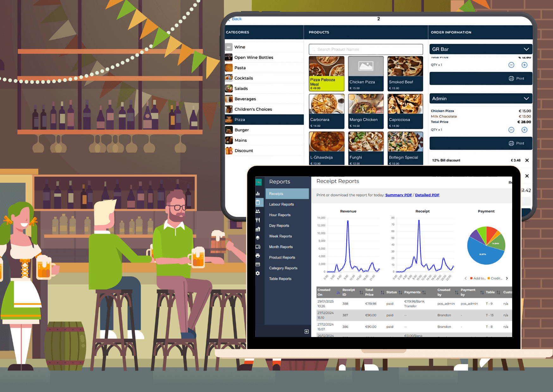Go to previous pie chart legend page
Screen dimensions: 553x392
tap(466, 278)
